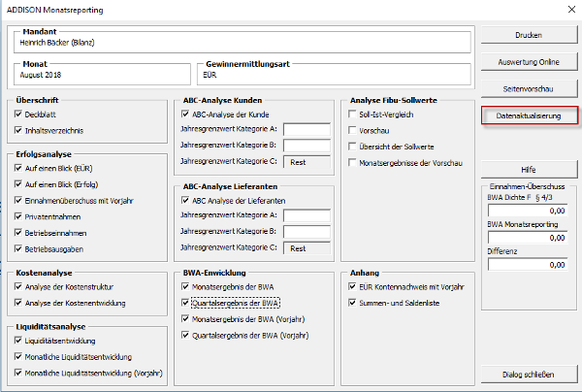
Task: Click Lieferanten Kategorie C Rest field
Action: (x=307, y=248)
